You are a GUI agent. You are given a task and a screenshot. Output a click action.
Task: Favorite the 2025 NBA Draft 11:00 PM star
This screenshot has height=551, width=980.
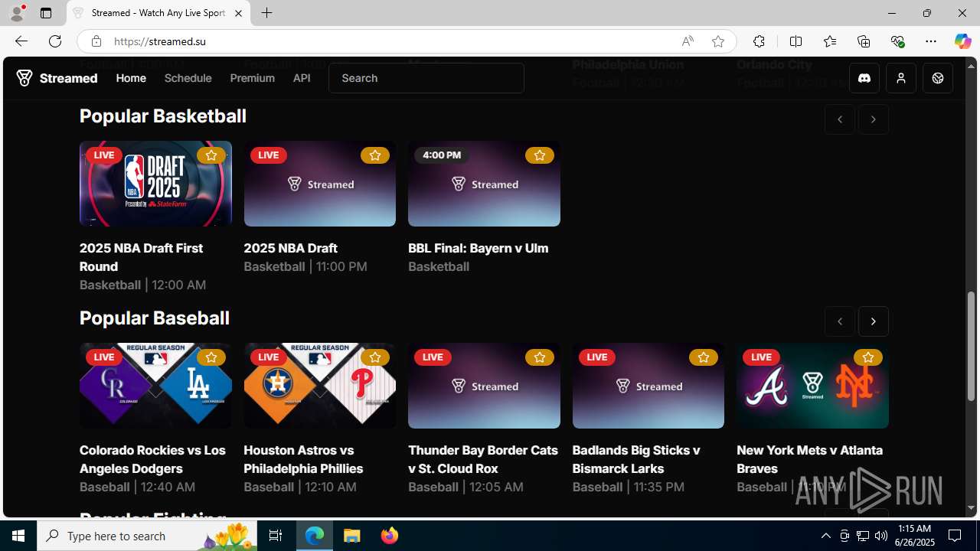375,155
